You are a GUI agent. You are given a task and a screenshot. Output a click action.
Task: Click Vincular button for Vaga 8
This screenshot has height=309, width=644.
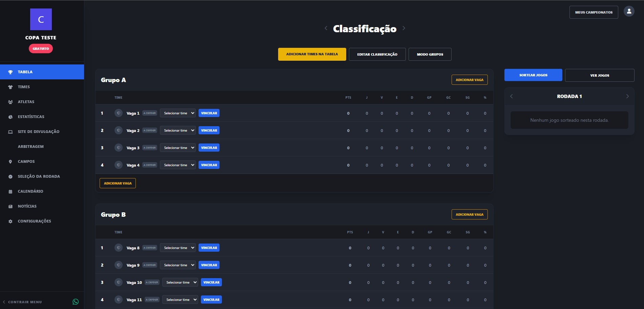209,248
